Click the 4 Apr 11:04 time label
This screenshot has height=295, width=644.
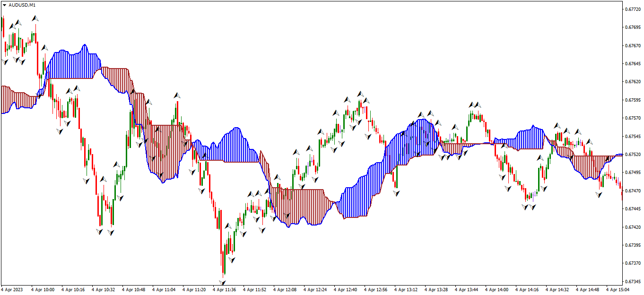(164, 289)
